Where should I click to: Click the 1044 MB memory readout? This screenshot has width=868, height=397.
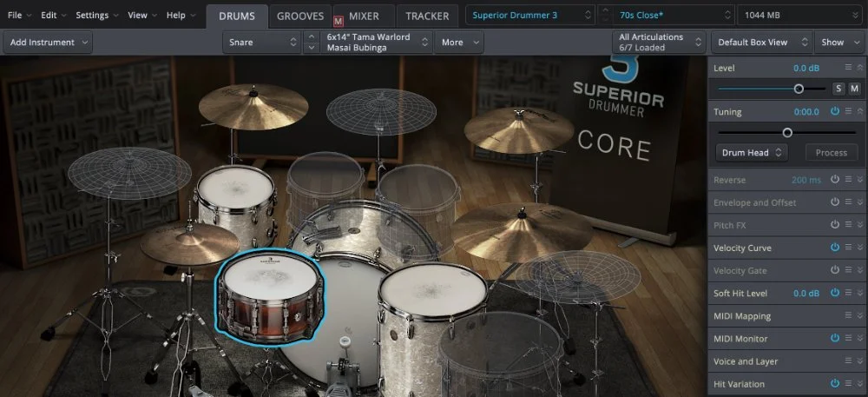pos(799,15)
